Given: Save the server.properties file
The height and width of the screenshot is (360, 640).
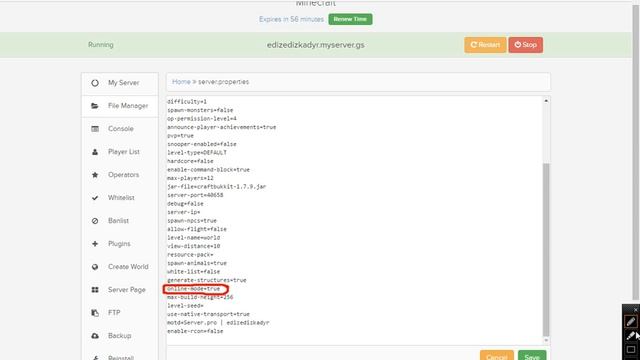Looking at the screenshot, I should tap(532, 356).
